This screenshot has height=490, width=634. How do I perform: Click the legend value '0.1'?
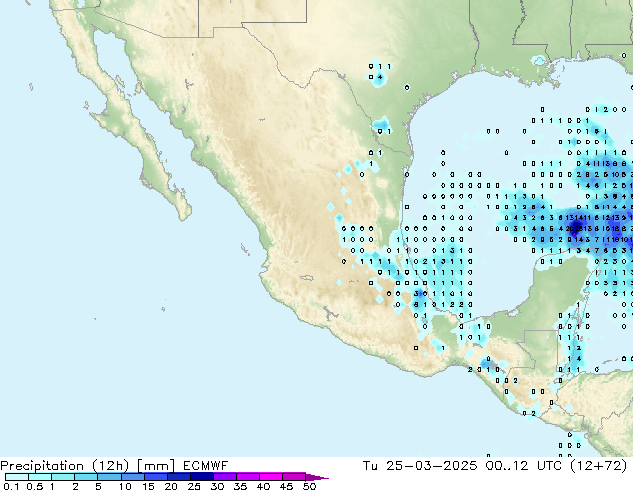[x=11, y=486]
